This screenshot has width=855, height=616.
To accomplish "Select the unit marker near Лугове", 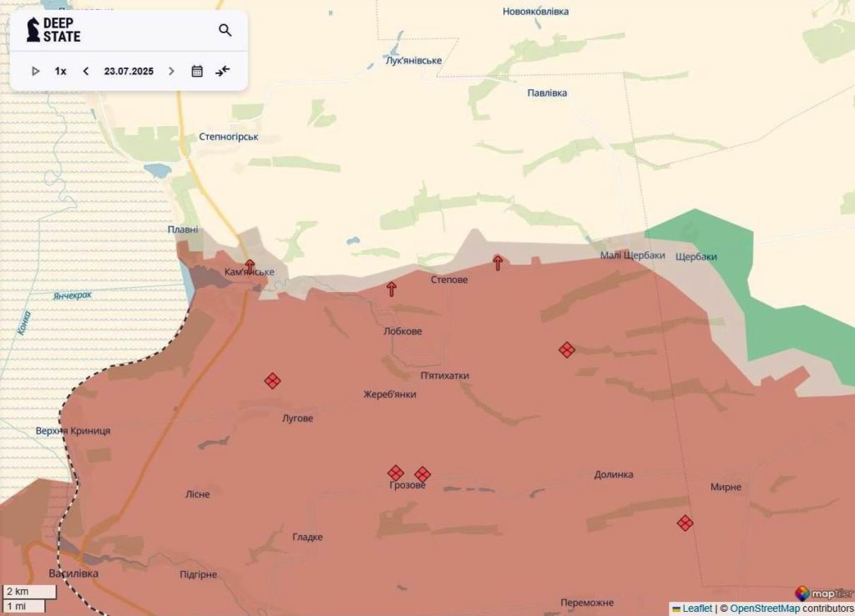I will 273,381.
